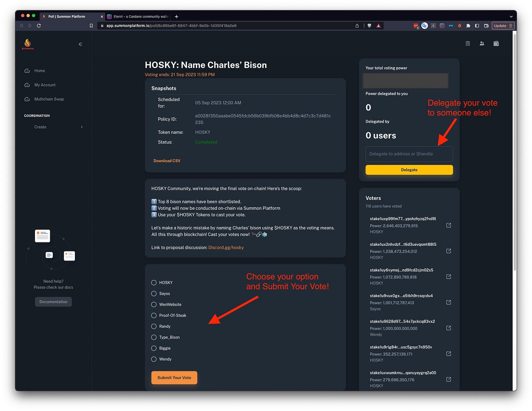Click the page vertical scrollbar

tap(515, 152)
